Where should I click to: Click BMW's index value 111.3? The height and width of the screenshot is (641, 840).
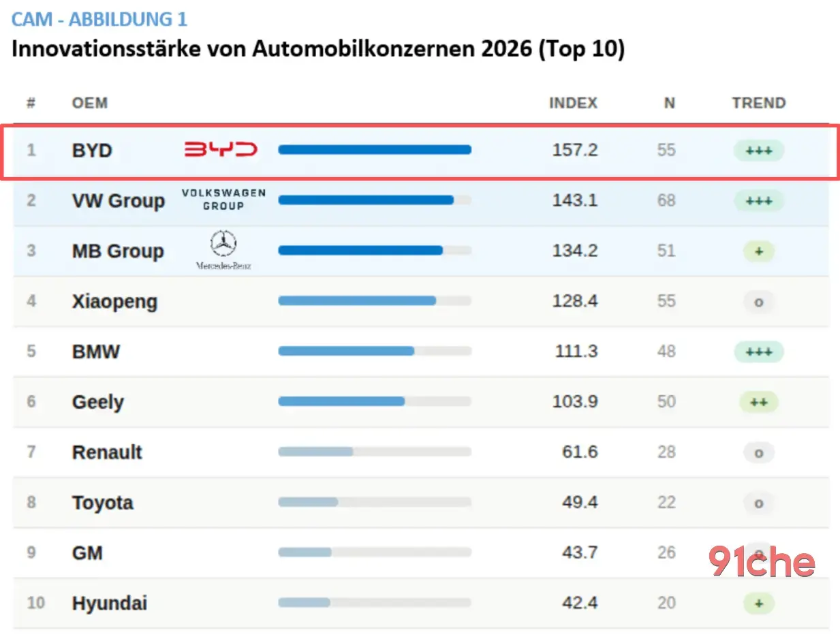[x=575, y=351]
